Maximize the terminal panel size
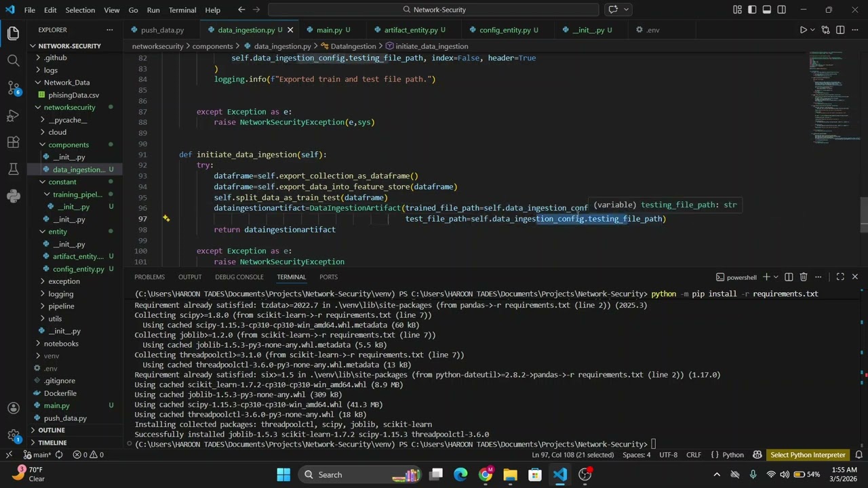The image size is (868, 488). [840, 277]
